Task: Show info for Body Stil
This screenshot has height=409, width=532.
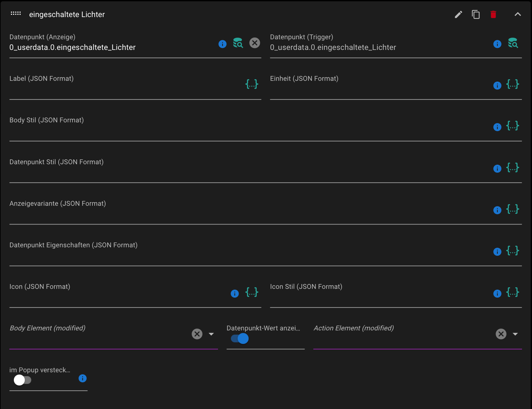Action: [497, 127]
